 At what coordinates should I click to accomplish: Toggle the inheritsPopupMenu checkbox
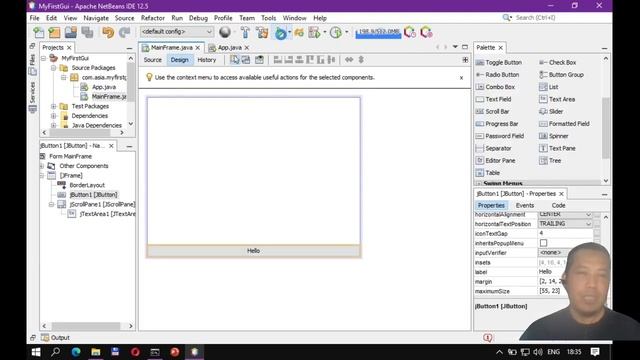click(x=543, y=243)
